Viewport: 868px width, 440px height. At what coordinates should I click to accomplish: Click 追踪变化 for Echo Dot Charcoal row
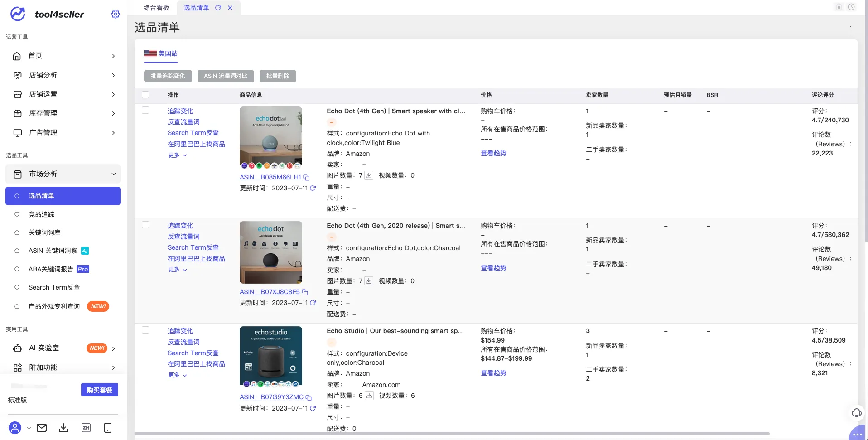180,226
